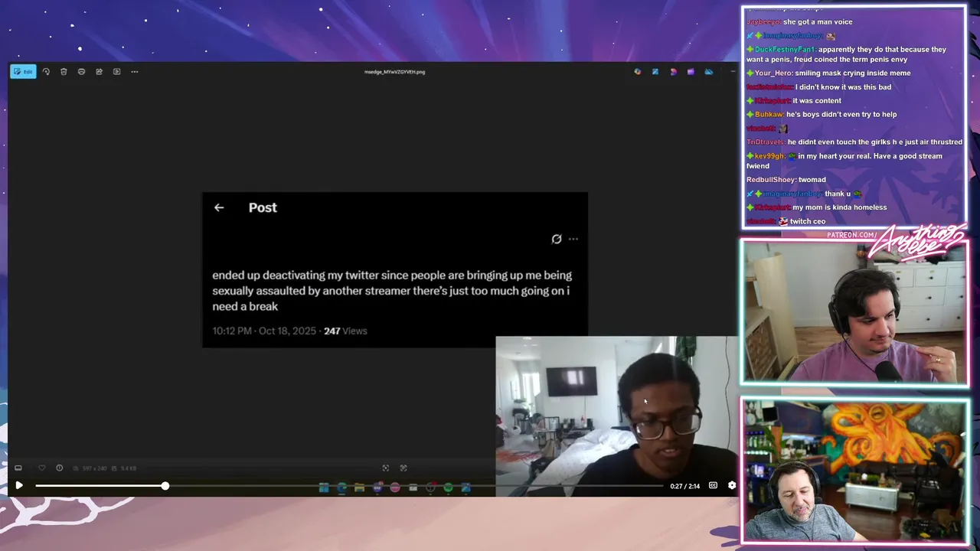Open Microsoft Edge from the taskbar
980x551 pixels.
pyautogui.click(x=341, y=487)
